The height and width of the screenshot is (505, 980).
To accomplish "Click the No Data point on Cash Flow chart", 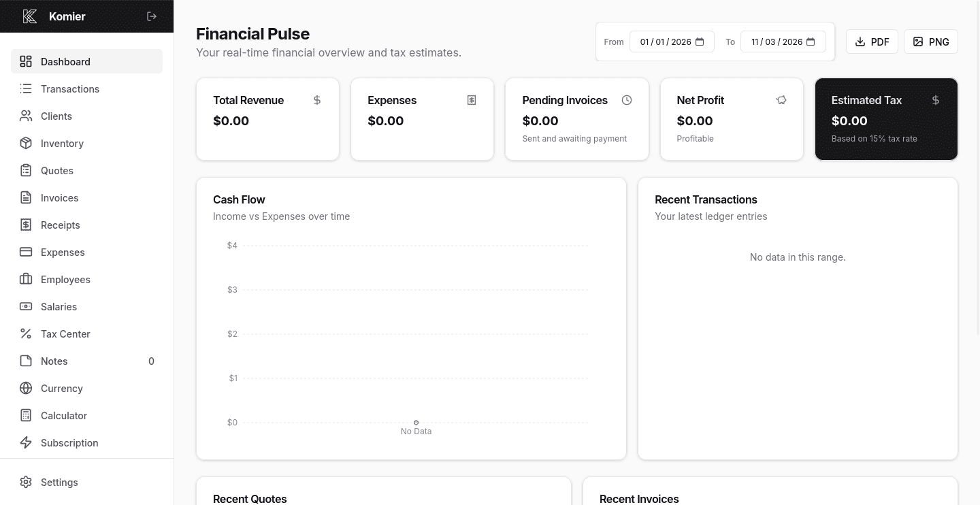I will [416, 422].
